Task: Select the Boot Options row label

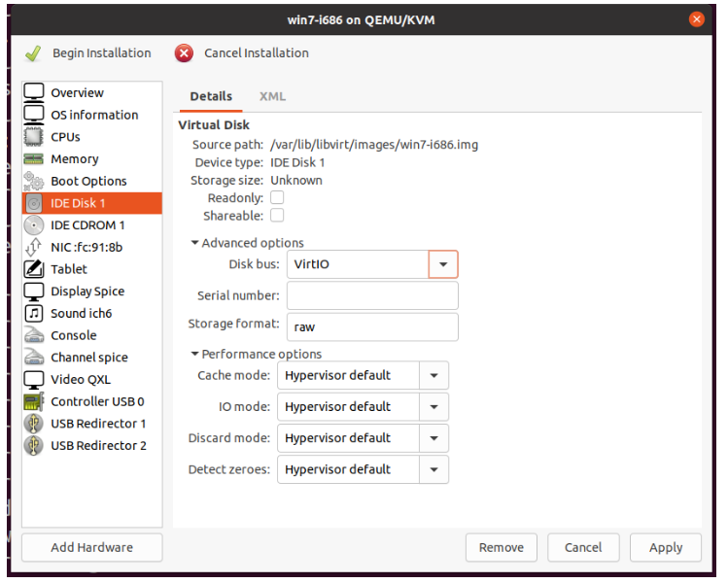Action: click(x=88, y=181)
